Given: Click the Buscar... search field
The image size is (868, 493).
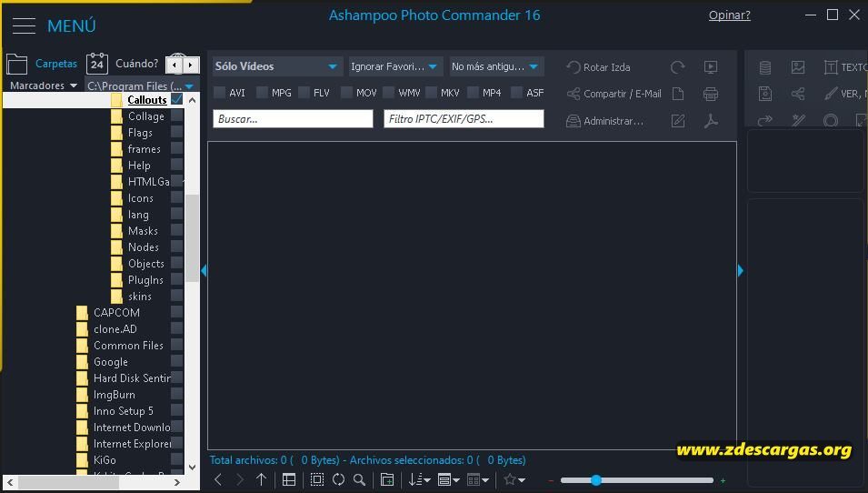Looking at the screenshot, I should [293, 118].
